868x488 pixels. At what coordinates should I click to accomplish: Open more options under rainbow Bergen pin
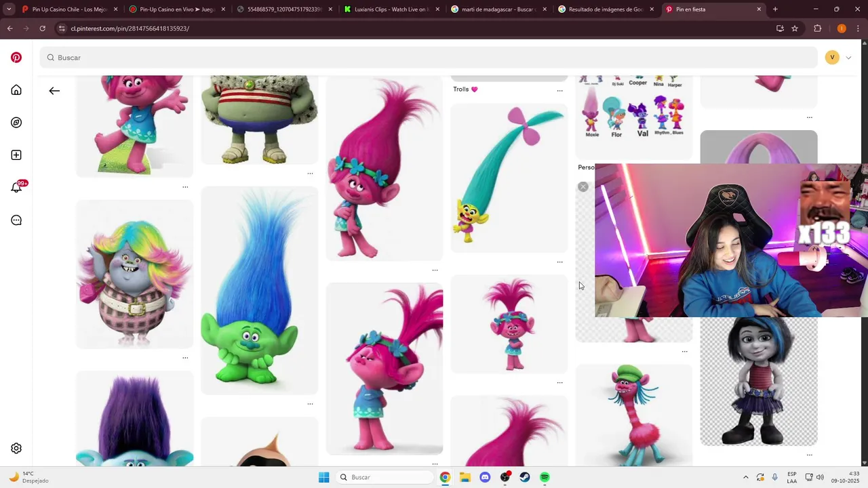185,358
